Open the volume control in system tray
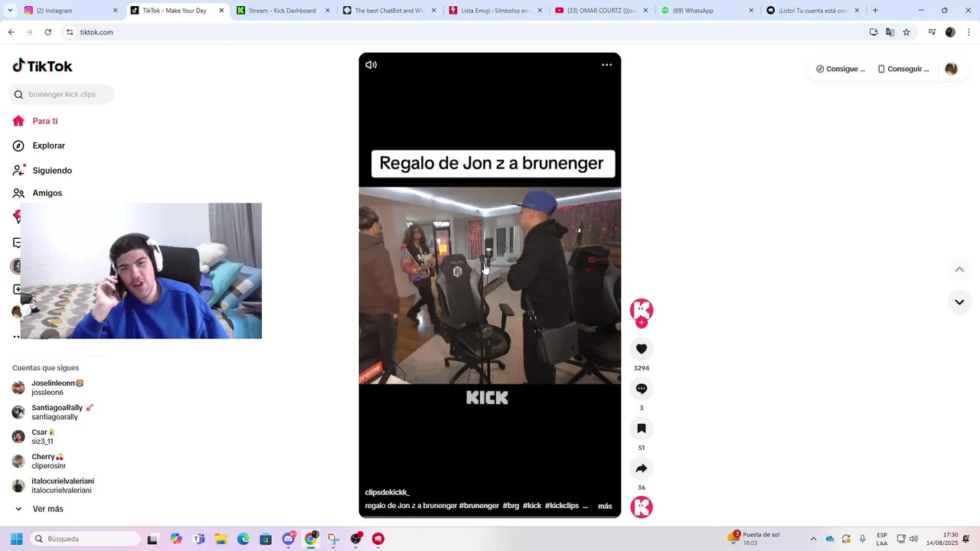 (913, 539)
